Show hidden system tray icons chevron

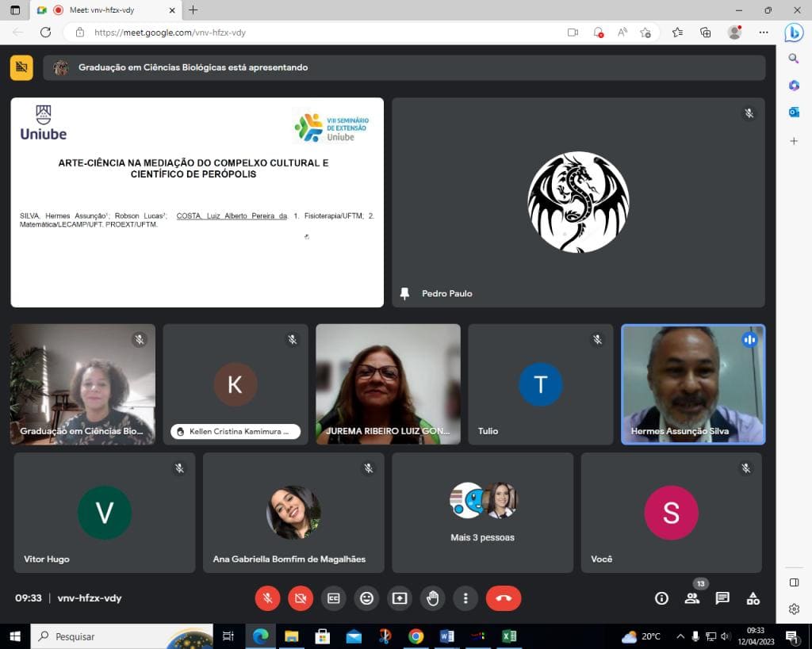coord(680,636)
